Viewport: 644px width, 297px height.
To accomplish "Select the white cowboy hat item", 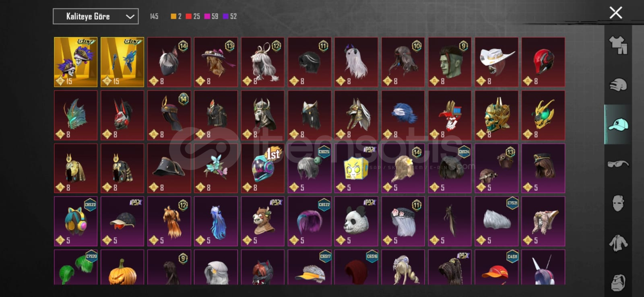I will click(x=496, y=62).
